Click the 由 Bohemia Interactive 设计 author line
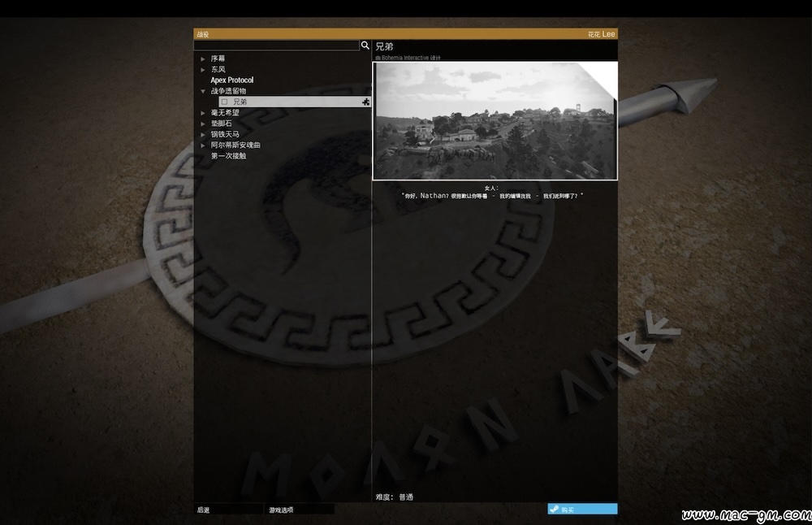812x525 pixels. point(408,58)
